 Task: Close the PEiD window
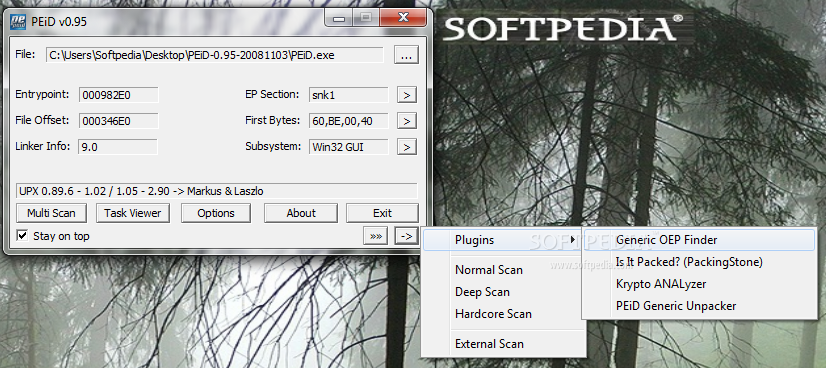403,18
